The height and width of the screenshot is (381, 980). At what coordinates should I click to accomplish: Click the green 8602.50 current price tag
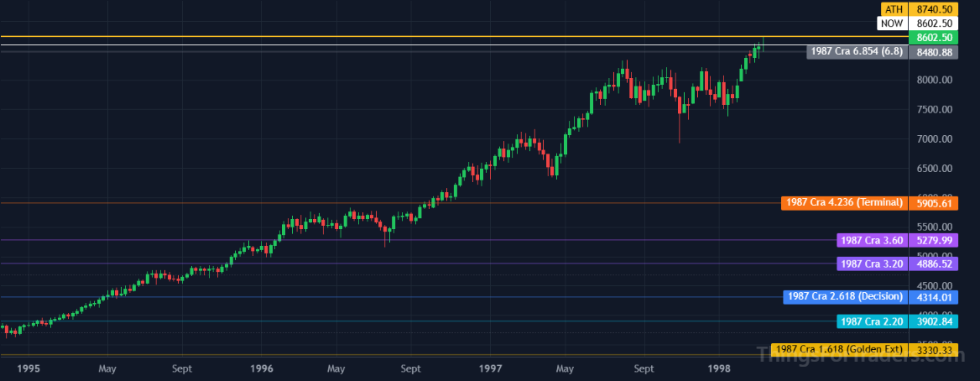point(934,38)
